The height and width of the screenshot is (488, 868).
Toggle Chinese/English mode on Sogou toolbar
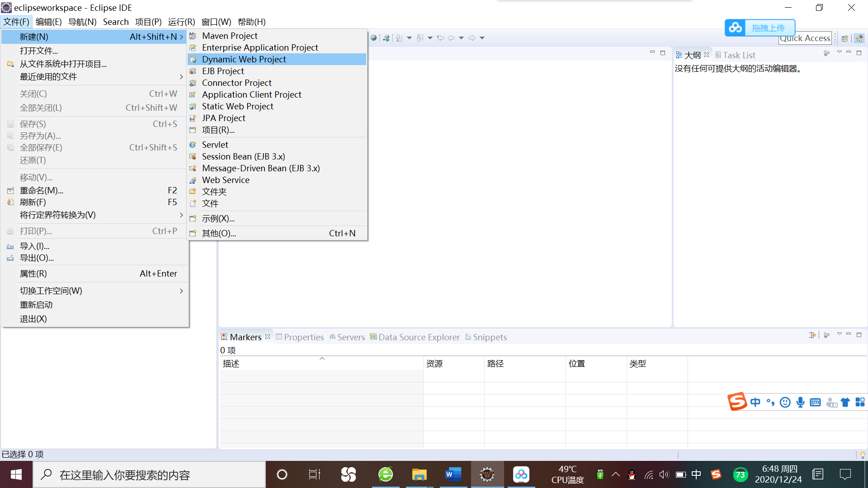pos(755,402)
